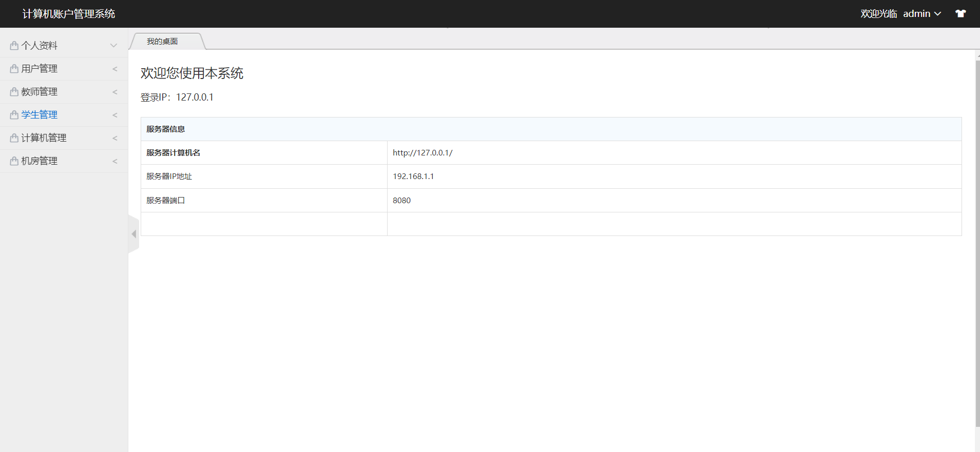Image resolution: width=980 pixels, height=452 pixels.
Task: Open the 教师管理 menu
Action: (64, 92)
